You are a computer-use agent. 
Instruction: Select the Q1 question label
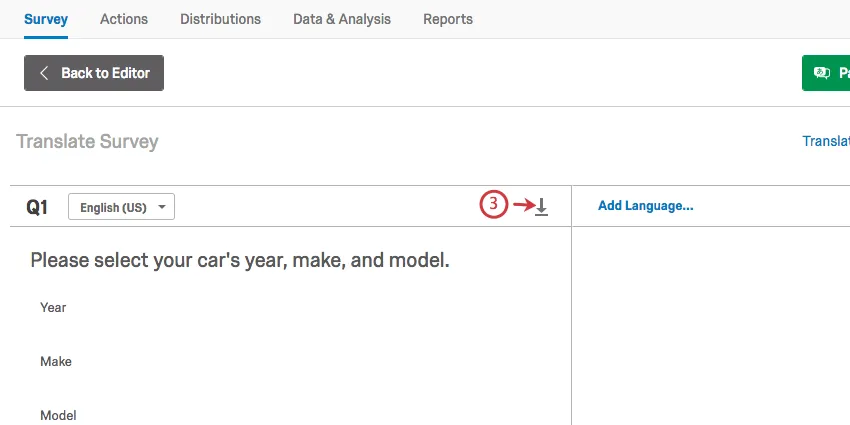[37, 207]
